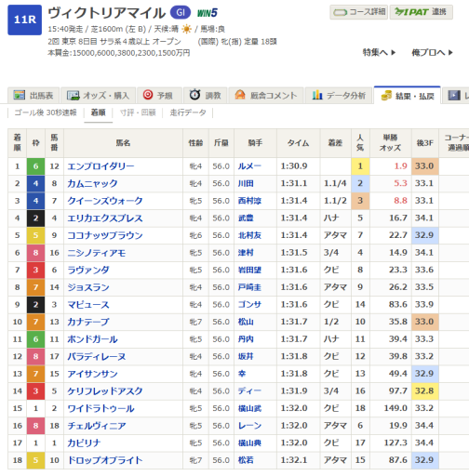The width and height of the screenshot is (469, 476).
Task: Click the IPAT連携 button
Action: (421, 12)
